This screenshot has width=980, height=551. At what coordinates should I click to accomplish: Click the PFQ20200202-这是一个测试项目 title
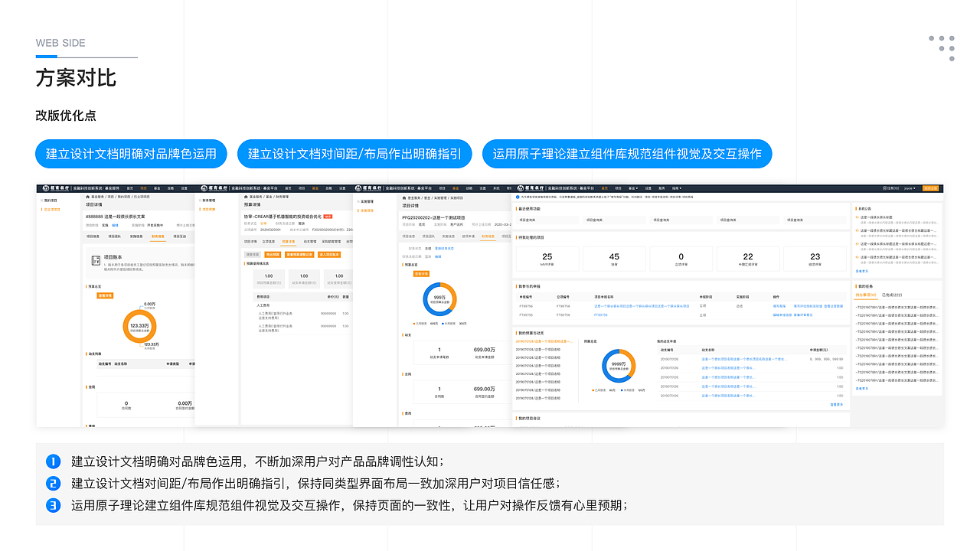pos(434,217)
